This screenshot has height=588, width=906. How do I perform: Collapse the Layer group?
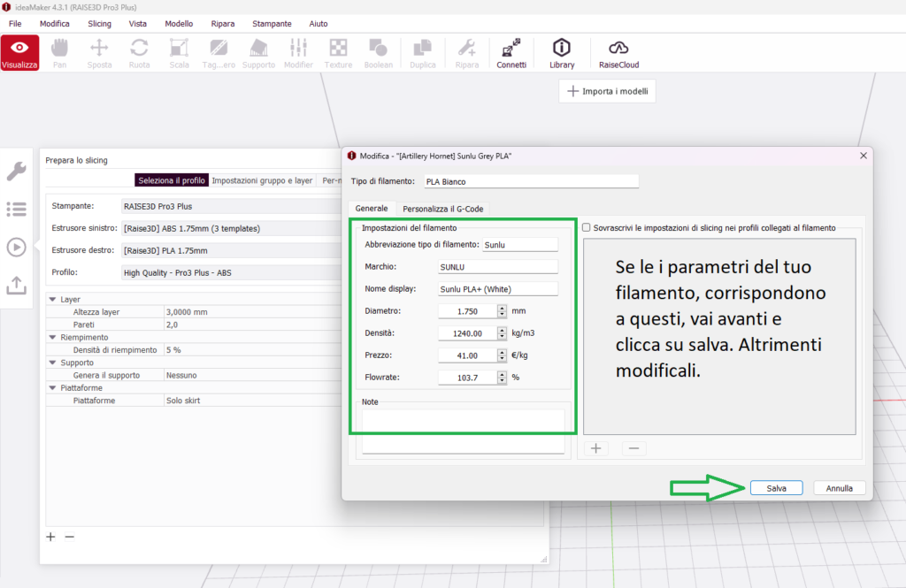point(52,299)
